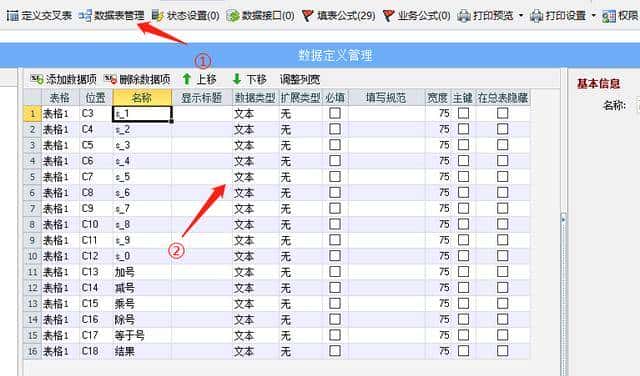Click 添加数据项 button
Screen dimensions: 640x376
63,79
